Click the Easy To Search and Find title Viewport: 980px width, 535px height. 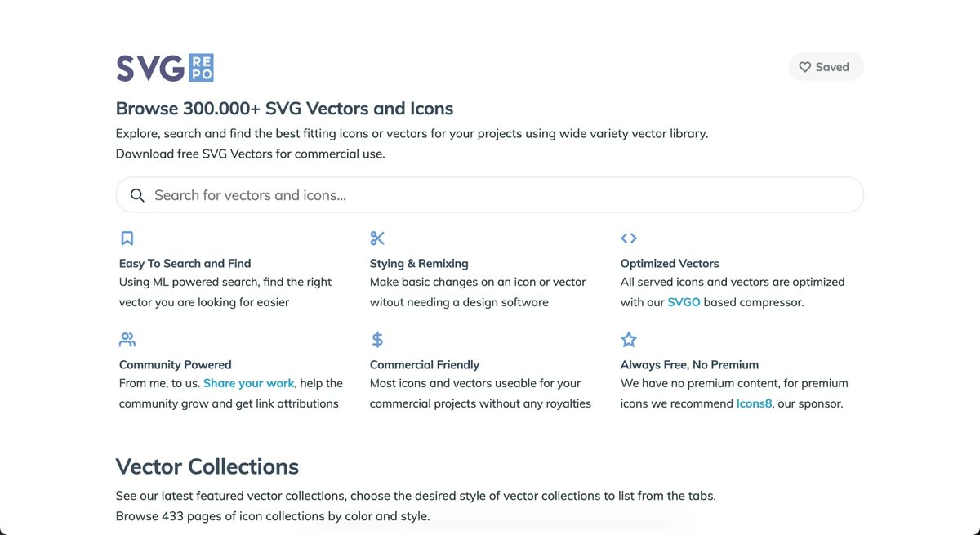point(185,264)
